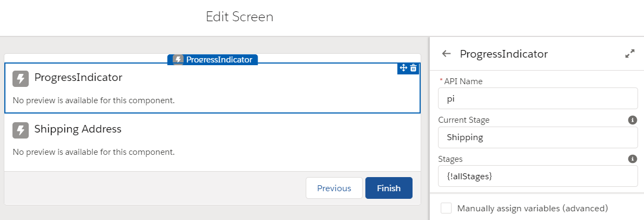
Task: Click the lightning icon in the blue ProgressIndicator tag
Action: (x=178, y=60)
